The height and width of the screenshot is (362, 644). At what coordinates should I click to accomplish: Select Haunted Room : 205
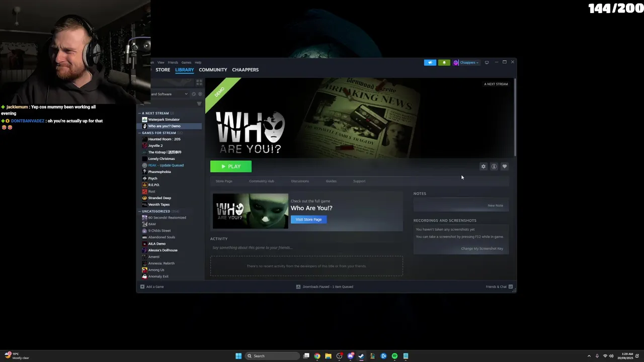(x=164, y=139)
